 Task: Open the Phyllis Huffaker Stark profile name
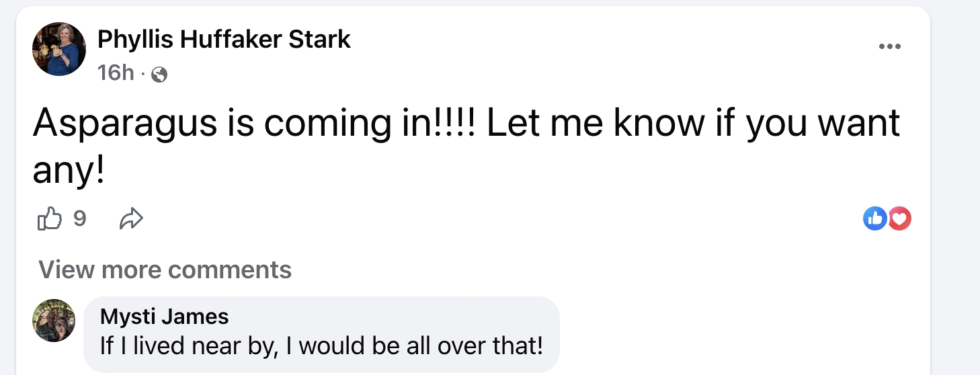(224, 40)
